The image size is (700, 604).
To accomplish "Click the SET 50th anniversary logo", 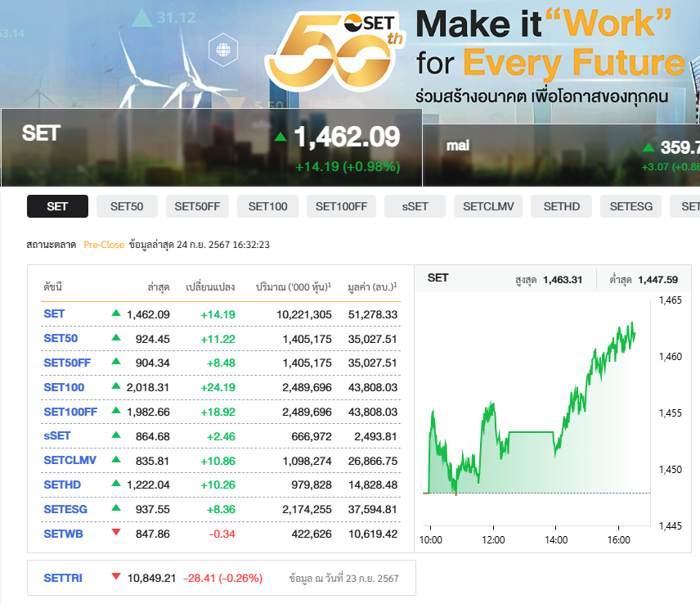I will 334,51.
